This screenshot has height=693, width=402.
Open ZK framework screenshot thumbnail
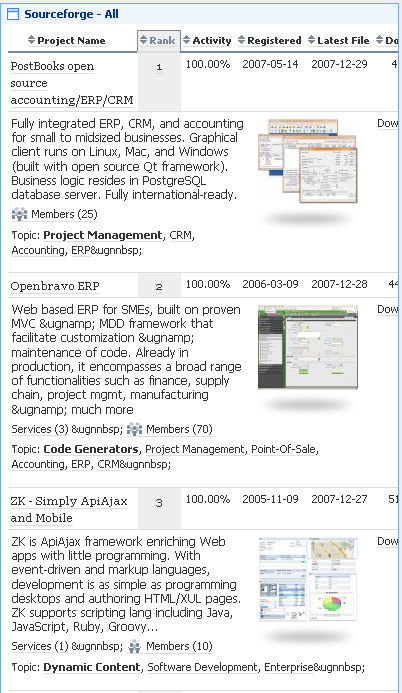pos(308,579)
